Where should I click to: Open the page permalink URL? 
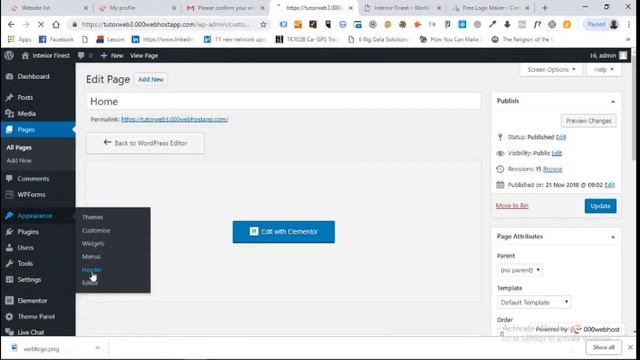coord(174,119)
